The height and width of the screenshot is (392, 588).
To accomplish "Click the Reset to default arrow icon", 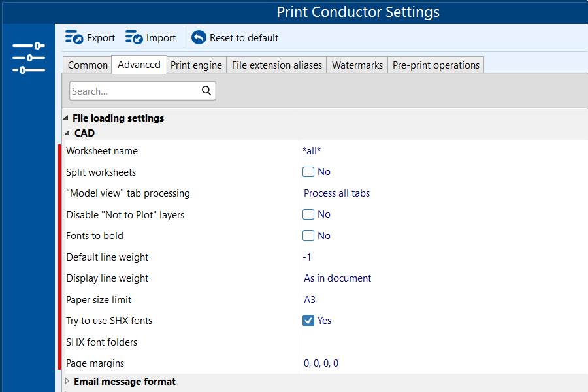I will (x=197, y=37).
